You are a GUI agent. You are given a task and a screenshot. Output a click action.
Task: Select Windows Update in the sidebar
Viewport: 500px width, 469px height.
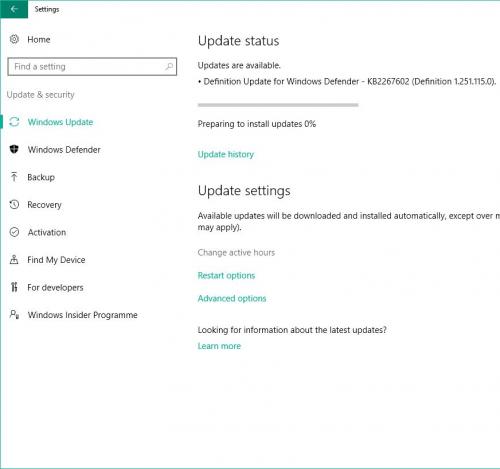(x=60, y=122)
